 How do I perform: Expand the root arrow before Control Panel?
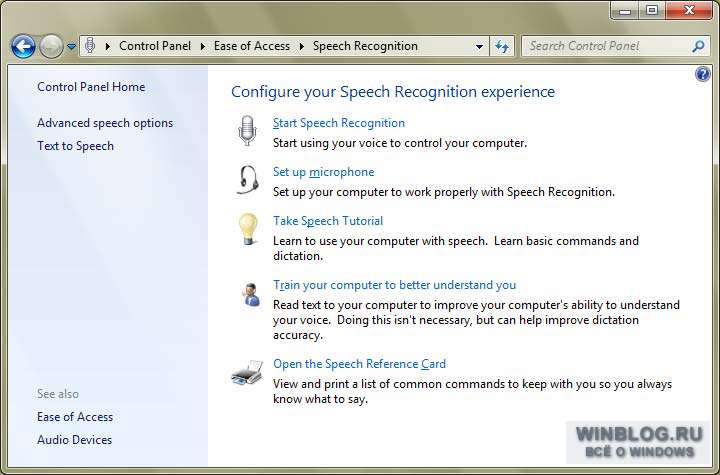[x=107, y=46]
